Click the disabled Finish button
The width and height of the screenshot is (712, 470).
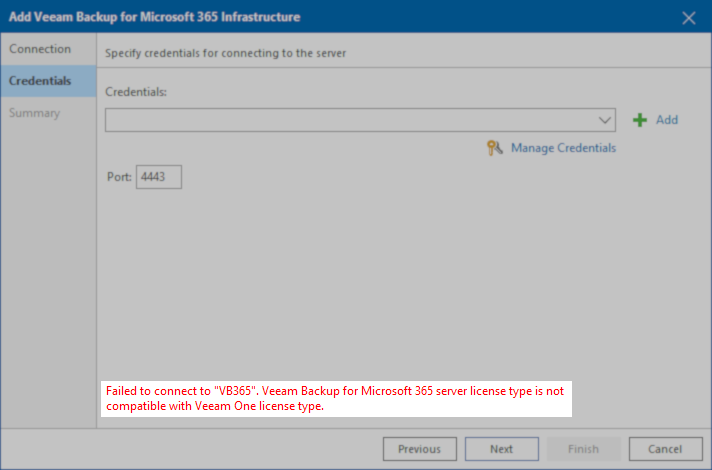coord(583,449)
